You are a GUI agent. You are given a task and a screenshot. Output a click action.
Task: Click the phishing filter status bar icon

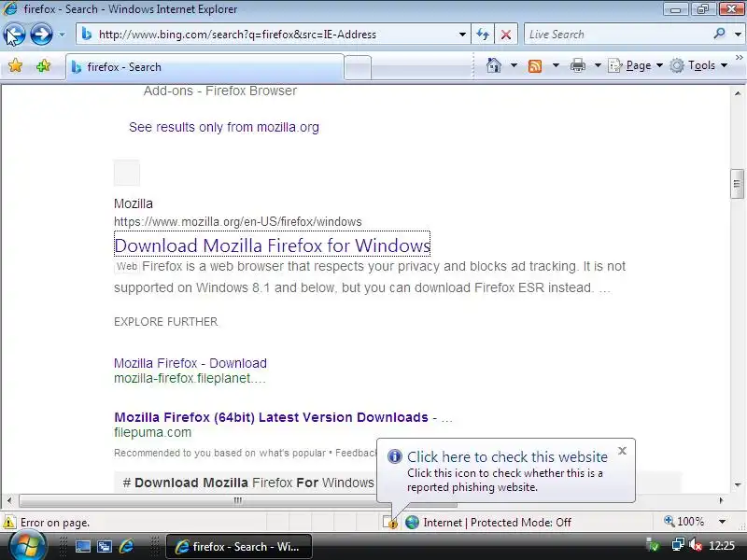coord(390,523)
